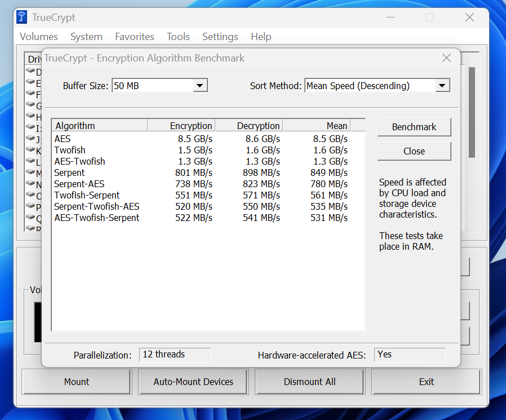Open the System menu
506x420 pixels.
[86, 37]
